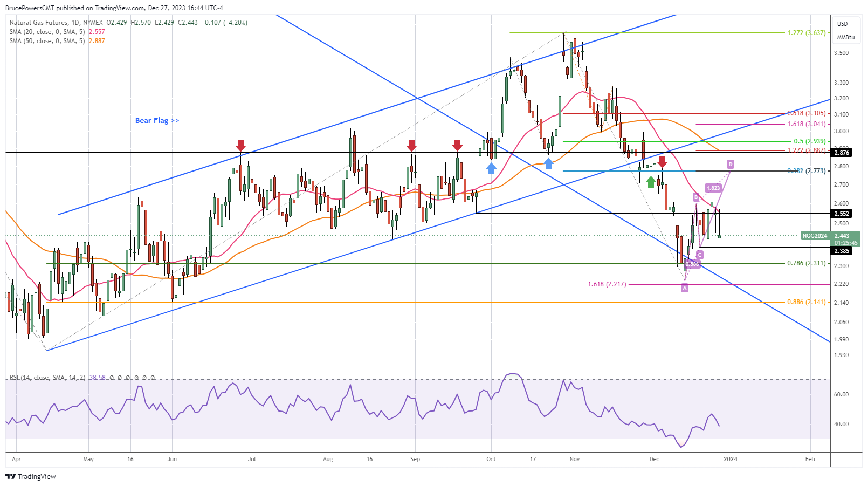
Task: Select the red down arrow above mid-September high
Action: tap(457, 145)
